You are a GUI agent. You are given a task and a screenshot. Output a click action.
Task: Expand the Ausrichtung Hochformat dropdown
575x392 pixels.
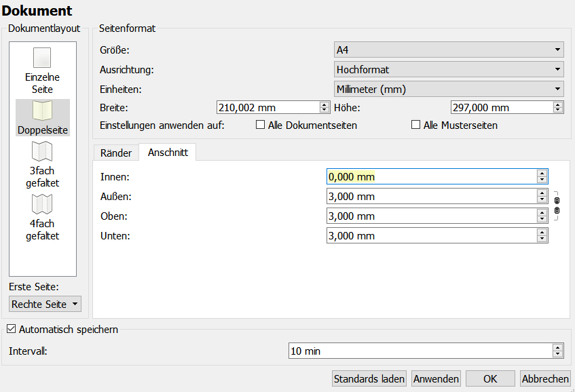[449, 69]
